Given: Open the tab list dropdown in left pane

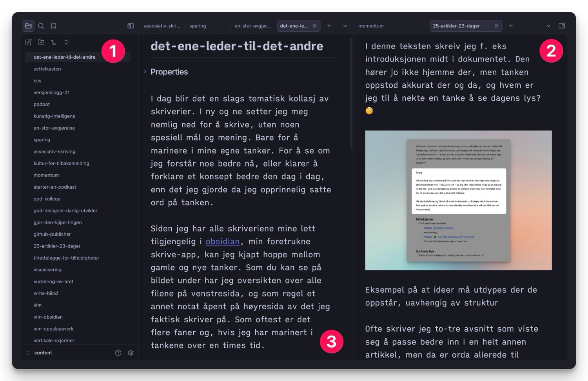Looking at the screenshot, I should click(x=345, y=26).
